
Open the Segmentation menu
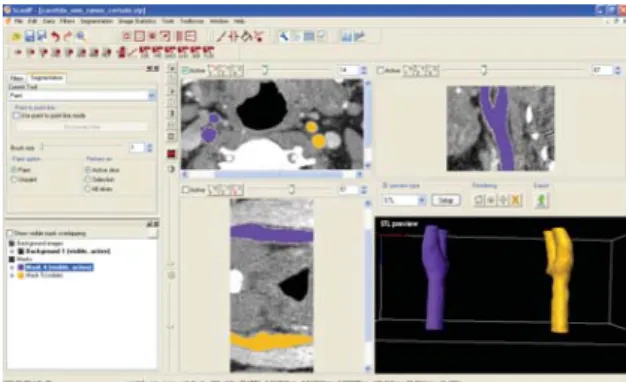coord(97,21)
